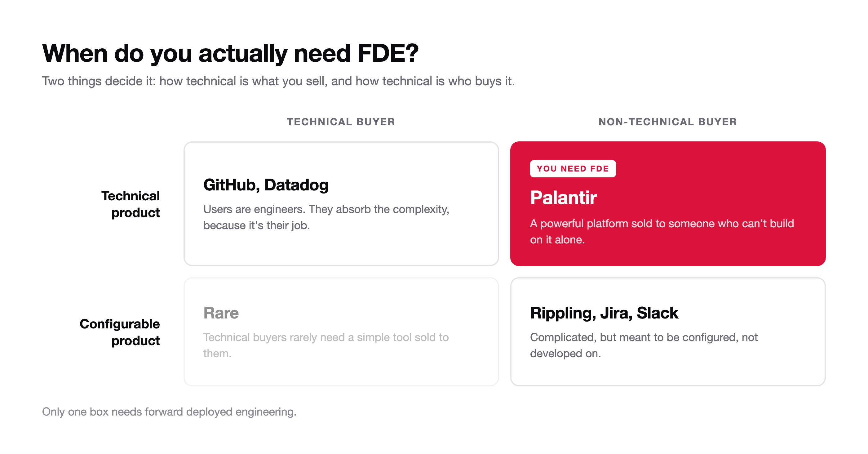Select the GitHub, Datadog quadrant card
The height and width of the screenshot is (454, 868).
[x=341, y=203]
